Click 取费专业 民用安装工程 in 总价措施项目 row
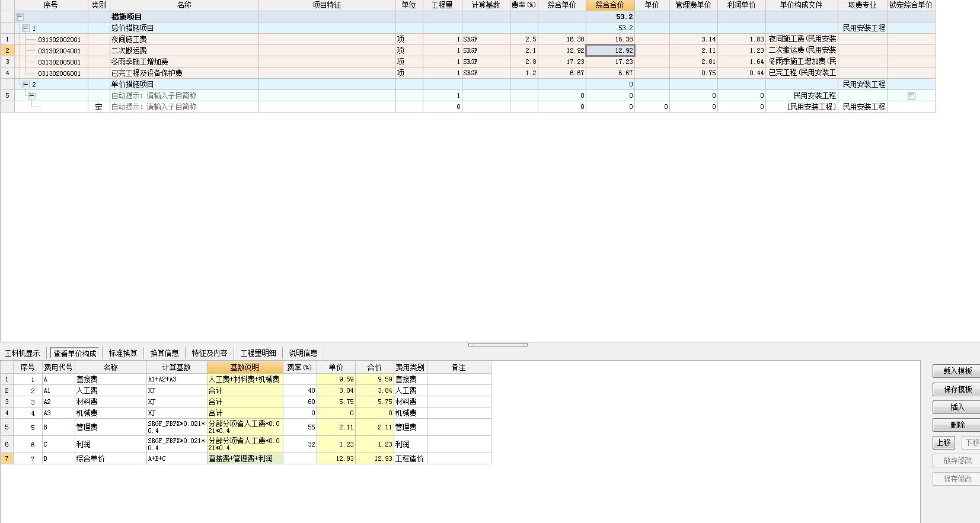The height and width of the screenshot is (523, 980). point(863,28)
